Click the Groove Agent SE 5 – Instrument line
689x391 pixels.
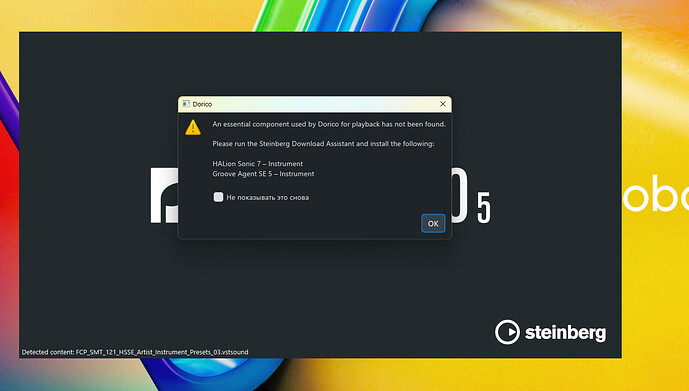click(x=263, y=174)
